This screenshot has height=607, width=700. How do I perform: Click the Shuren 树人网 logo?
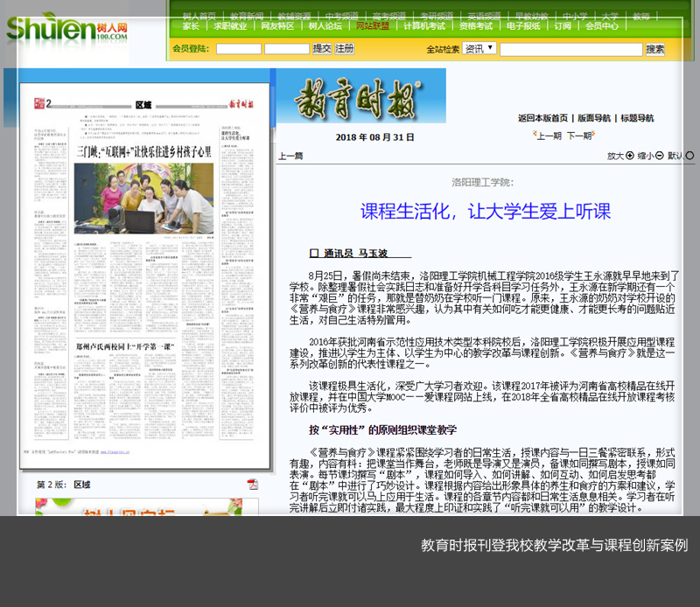[66, 31]
